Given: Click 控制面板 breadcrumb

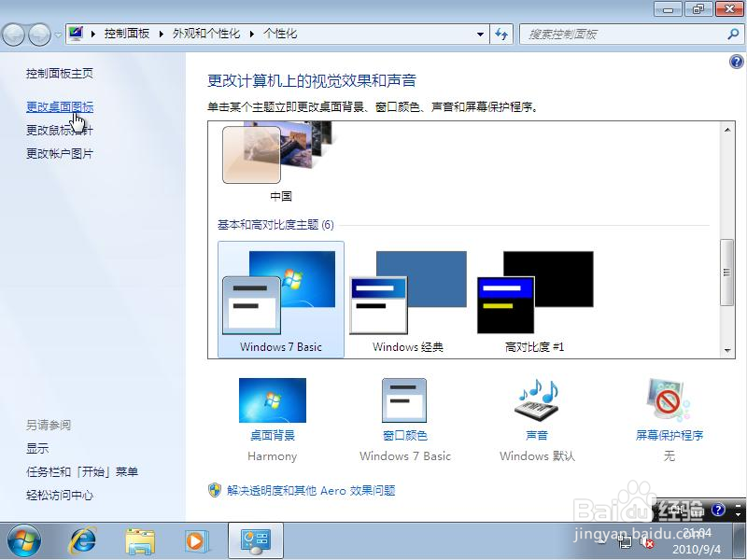Looking at the screenshot, I should 127,34.
